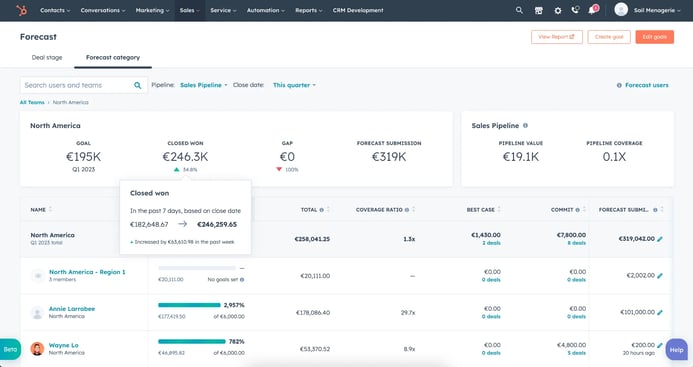693x367 pixels.
Task: Click the user avatar in top bar
Action: (x=621, y=10)
